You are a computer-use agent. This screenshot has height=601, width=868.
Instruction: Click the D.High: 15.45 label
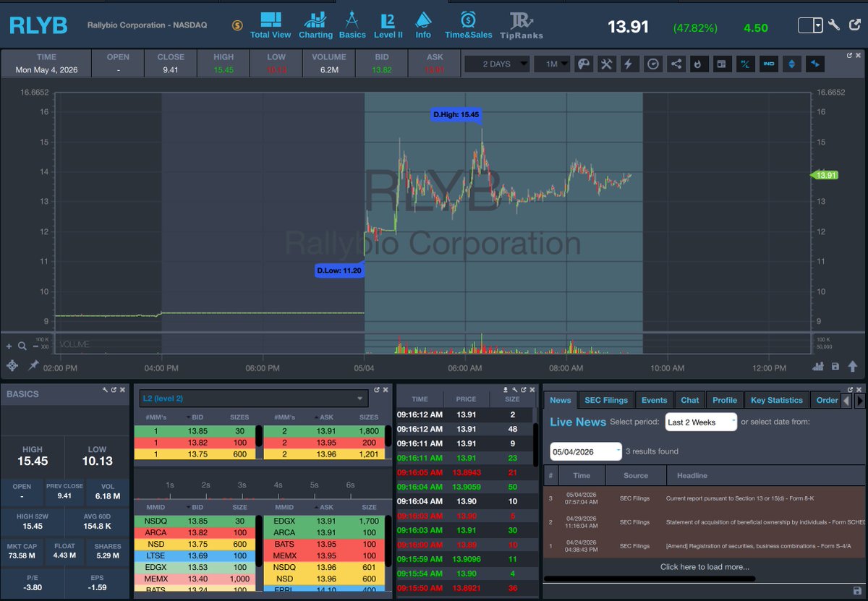click(x=456, y=114)
